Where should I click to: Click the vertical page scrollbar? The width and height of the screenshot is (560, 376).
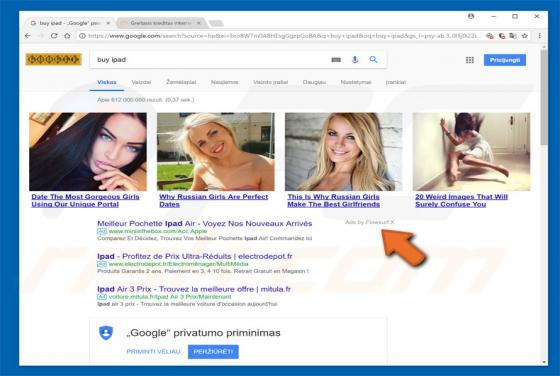pos(544,204)
